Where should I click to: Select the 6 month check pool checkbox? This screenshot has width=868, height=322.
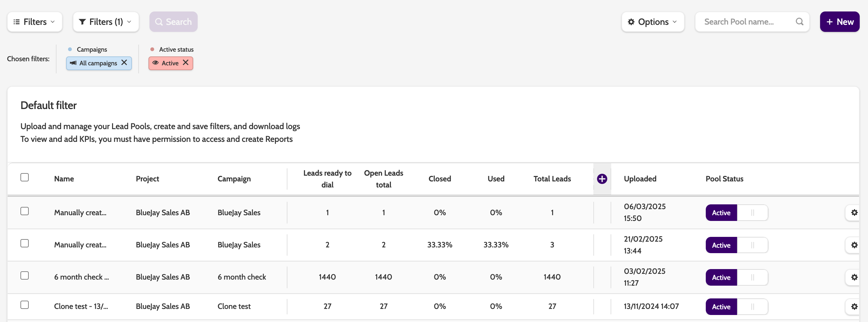pyautogui.click(x=25, y=275)
